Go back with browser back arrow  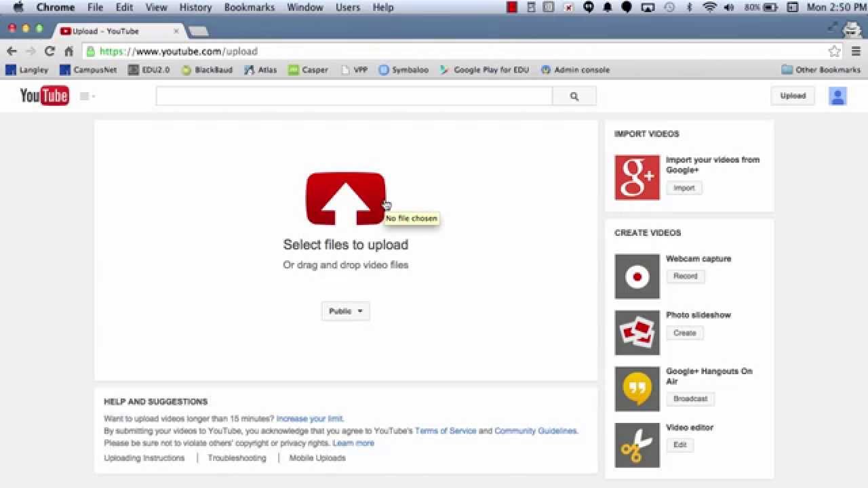point(12,52)
